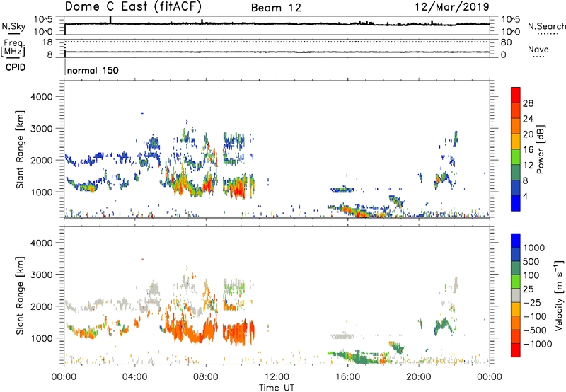Screen dimensions: 566x392
Task: Click the "18" frequency axis tick
Action: 47,42
